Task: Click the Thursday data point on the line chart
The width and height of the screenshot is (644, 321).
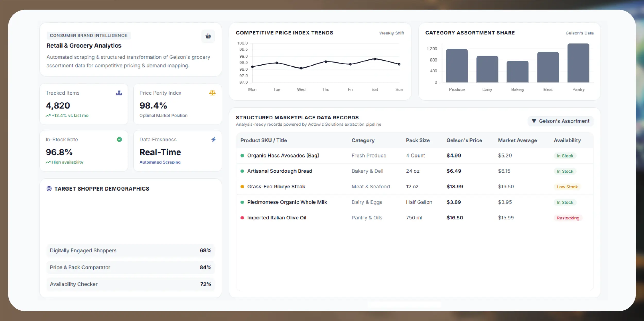Action: coord(326,61)
